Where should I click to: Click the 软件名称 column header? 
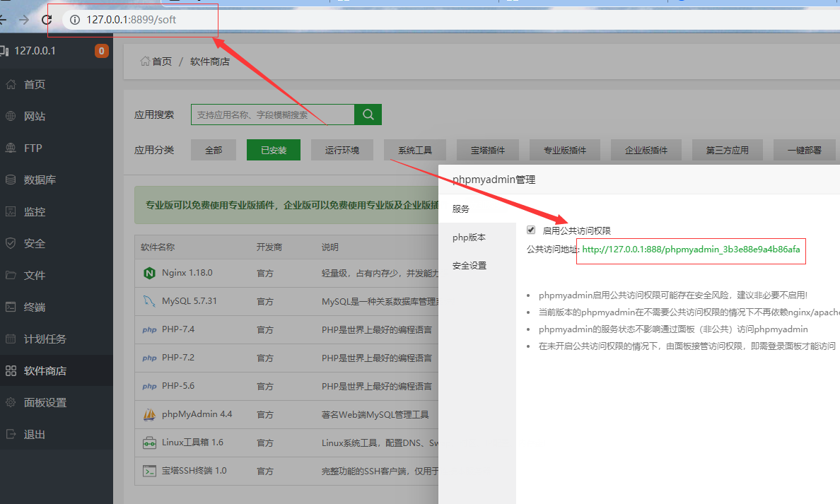pyautogui.click(x=158, y=247)
